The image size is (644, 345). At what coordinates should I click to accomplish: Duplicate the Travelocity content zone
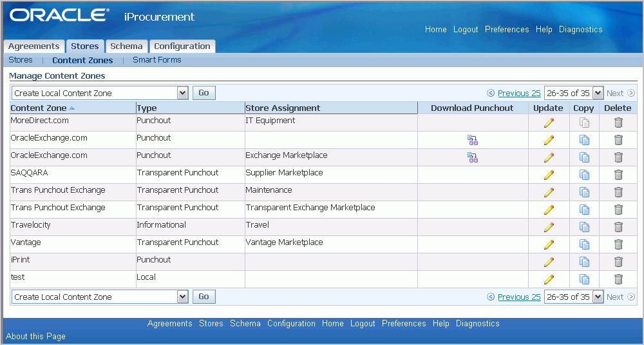point(585,227)
